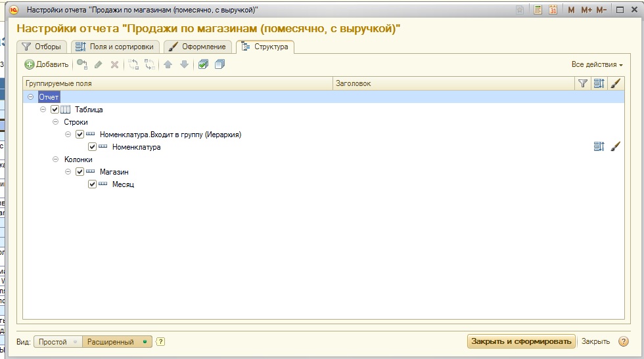Collapse the Колонки tree node

[55, 159]
